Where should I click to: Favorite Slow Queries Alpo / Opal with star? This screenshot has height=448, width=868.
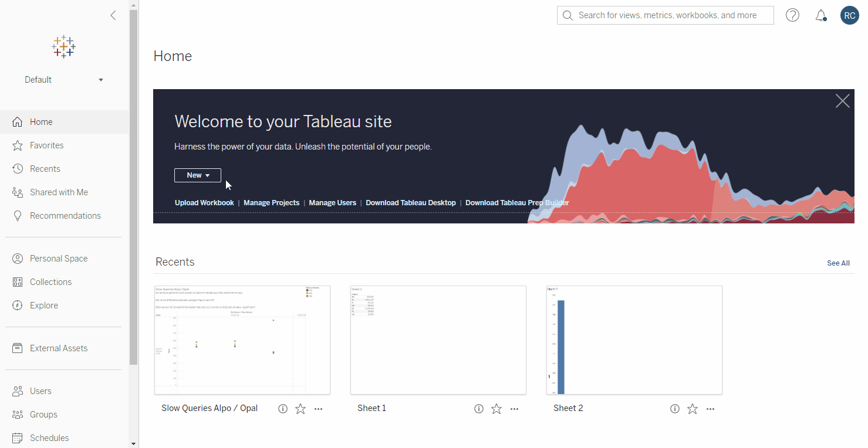300,409
